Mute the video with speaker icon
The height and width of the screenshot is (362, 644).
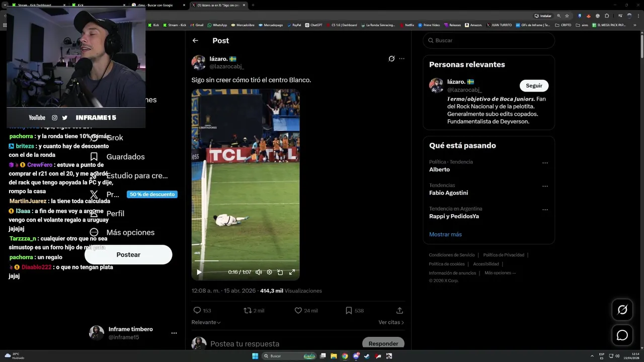point(259,272)
